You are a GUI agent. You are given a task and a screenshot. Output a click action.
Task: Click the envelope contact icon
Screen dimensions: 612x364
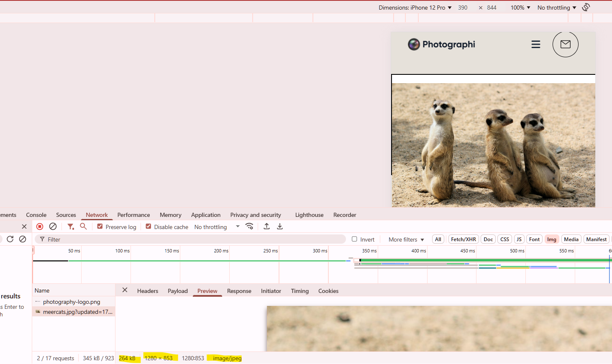(565, 44)
